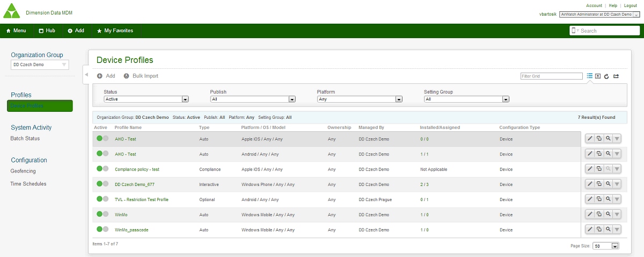Screen dimensions: 644x257
Task: Click the Bulk Import icon
Action: click(127, 76)
